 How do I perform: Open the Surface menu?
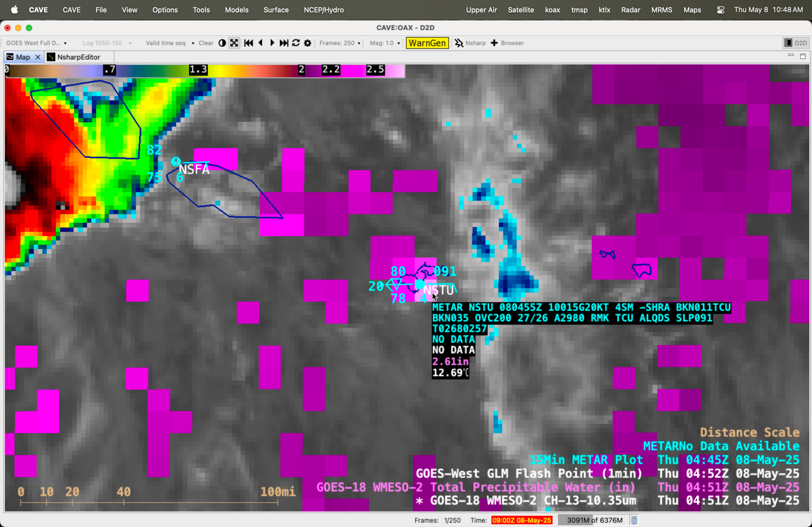point(276,10)
